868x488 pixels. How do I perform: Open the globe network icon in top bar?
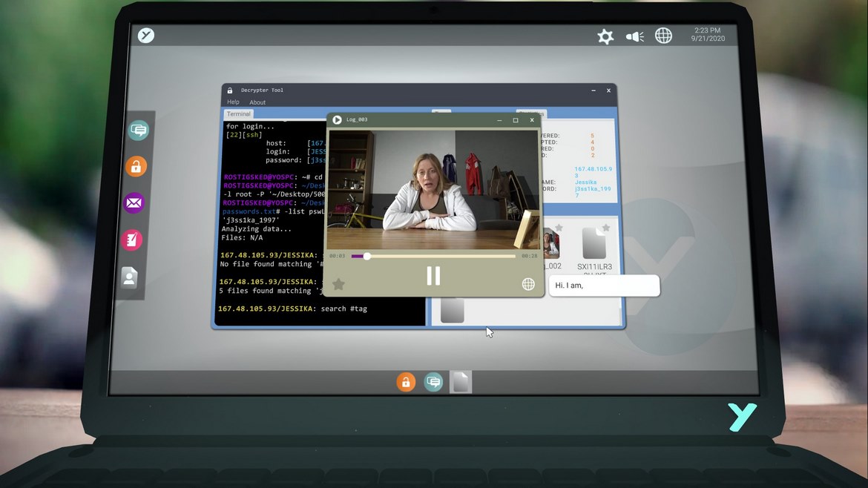(663, 36)
